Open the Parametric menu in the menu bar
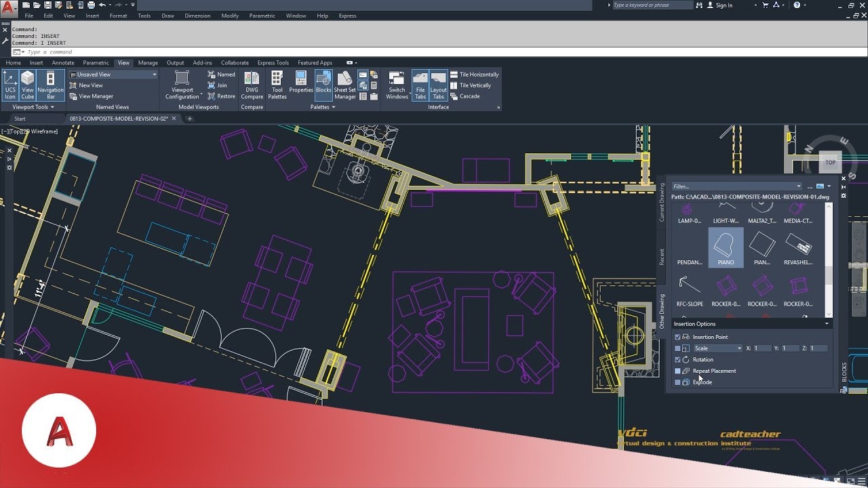Screen dimensions: 868x488 (x=262, y=16)
